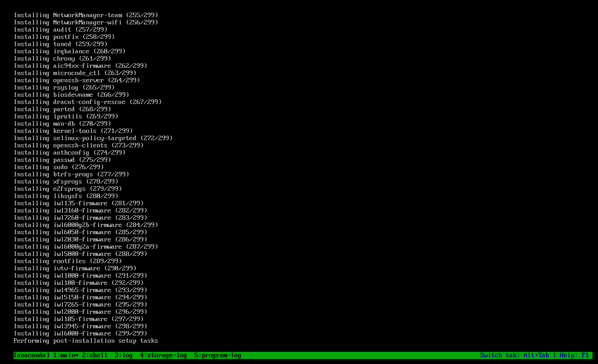The height and width of the screenshot is (364, 598).
Task: Click the 'Installing libsysfs (280/299)' line
Action: coord(66,196)
